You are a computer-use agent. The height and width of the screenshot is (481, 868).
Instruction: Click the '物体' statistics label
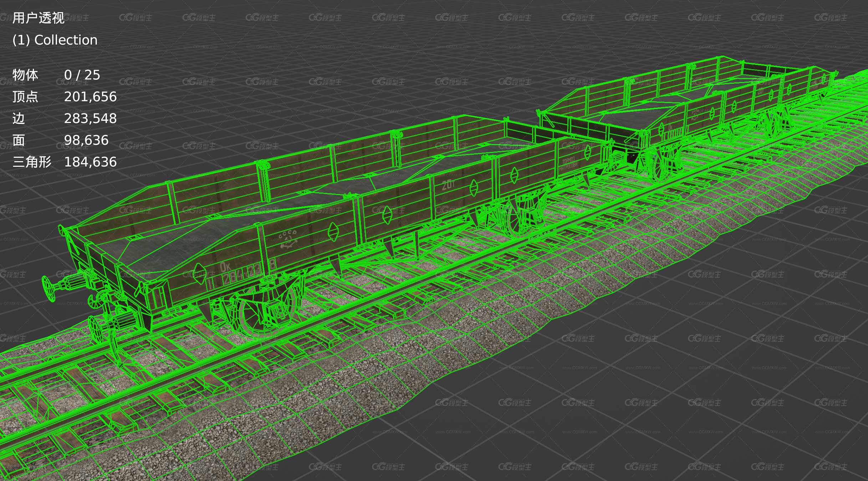click(25, 75)
